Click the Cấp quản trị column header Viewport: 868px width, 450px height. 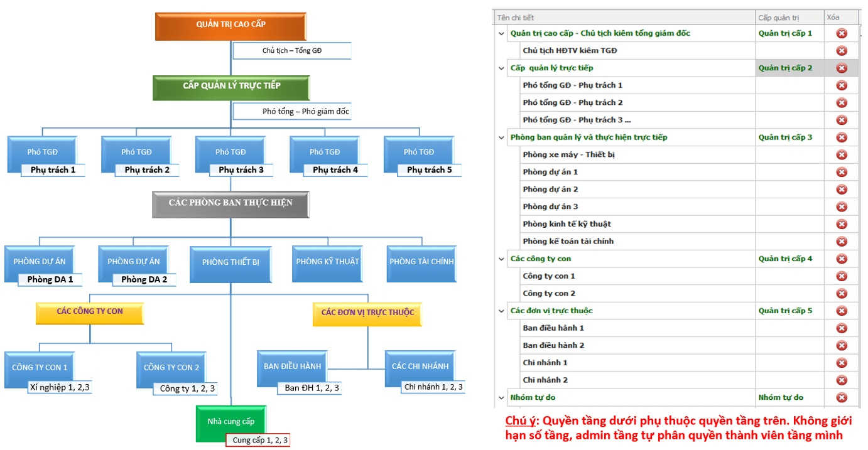(789, 18)
